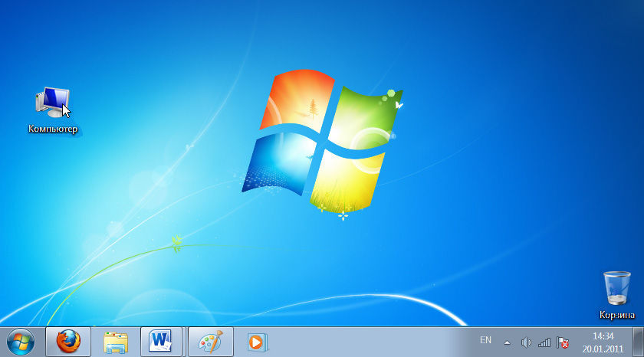
Task: Launch Mozilla Firefox from the taskbar
Action: [x=68, y=342]
